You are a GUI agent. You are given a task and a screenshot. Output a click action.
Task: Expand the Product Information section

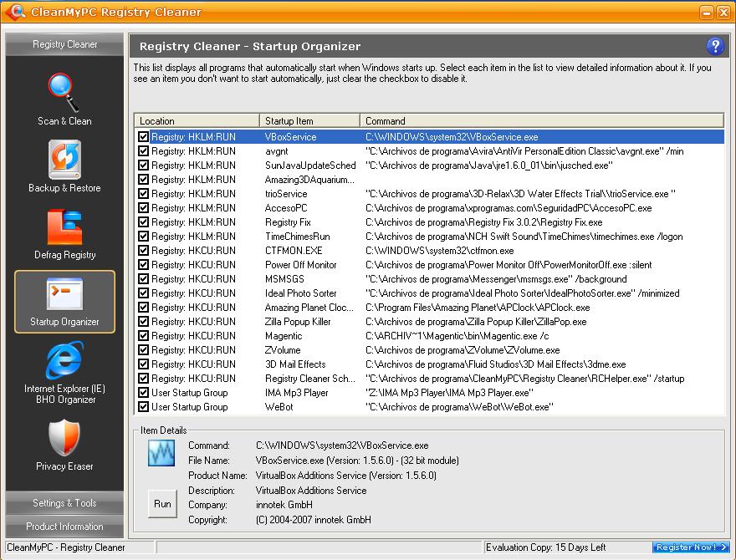point(64,527)
